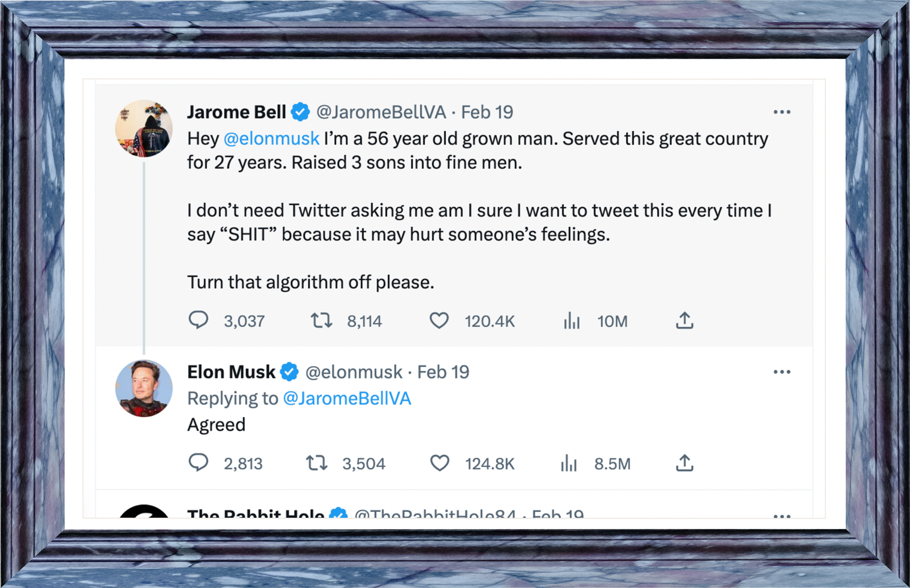Reply to Elon Musk's tweet

(x=199, y=463)
